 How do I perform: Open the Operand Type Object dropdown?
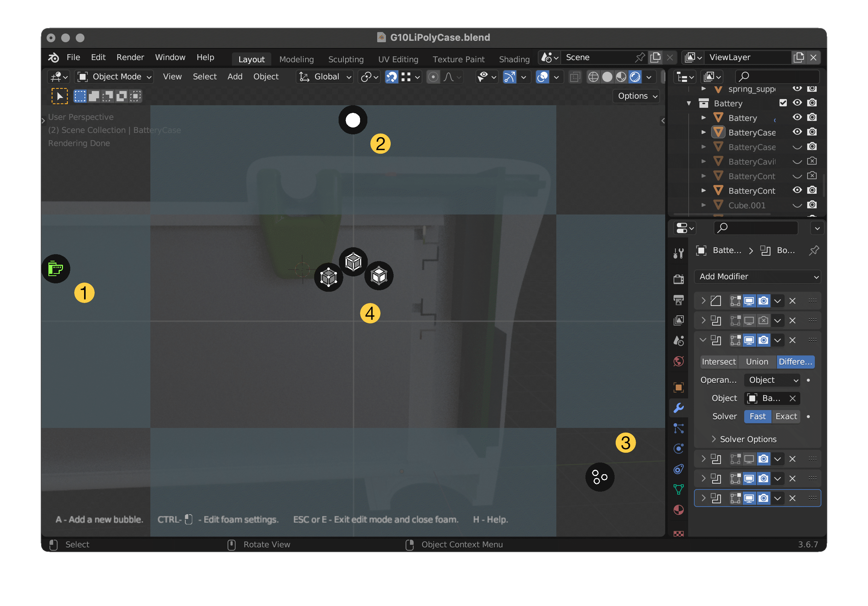tap(772, 380)
